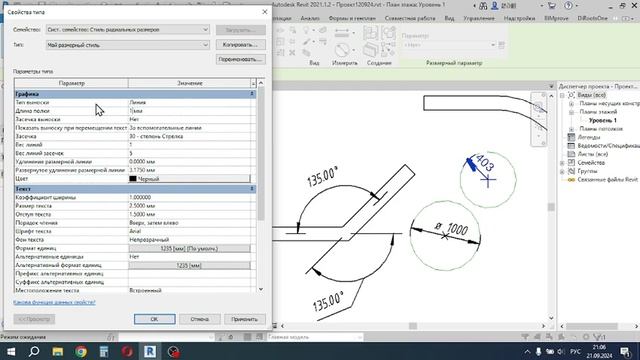Open the volume tray icon
This screenshot has height=360, width=640.
point(560,351)
